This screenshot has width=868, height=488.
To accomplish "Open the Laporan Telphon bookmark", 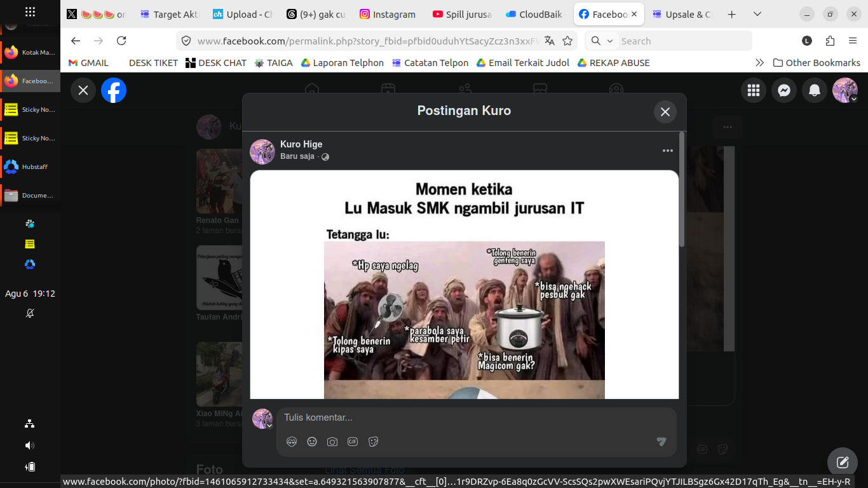I will (x=342, y=63).
